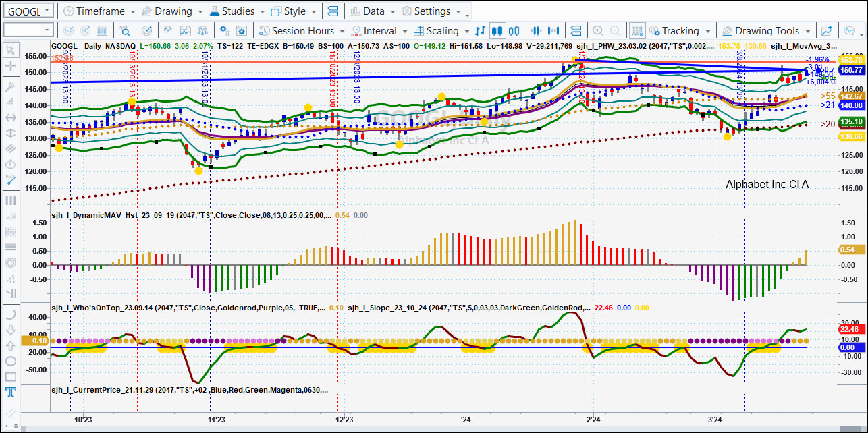Click the sjh_I_Who'sOnTop study title
This screenshot has width=868, height=433.
pyautogui.click(x=189, y=308)
